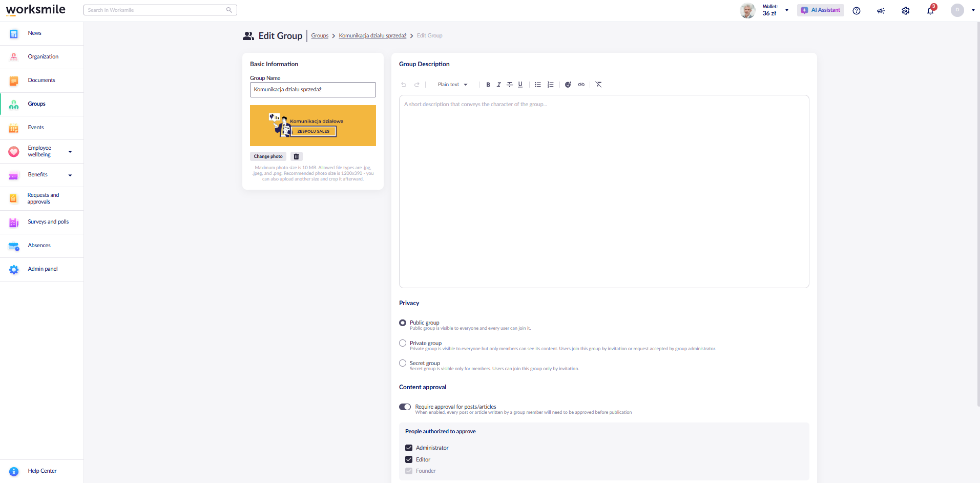This screenshot has width=980, height=483.
Task: Click the search magnifier icon
Action: coord(229,10)
